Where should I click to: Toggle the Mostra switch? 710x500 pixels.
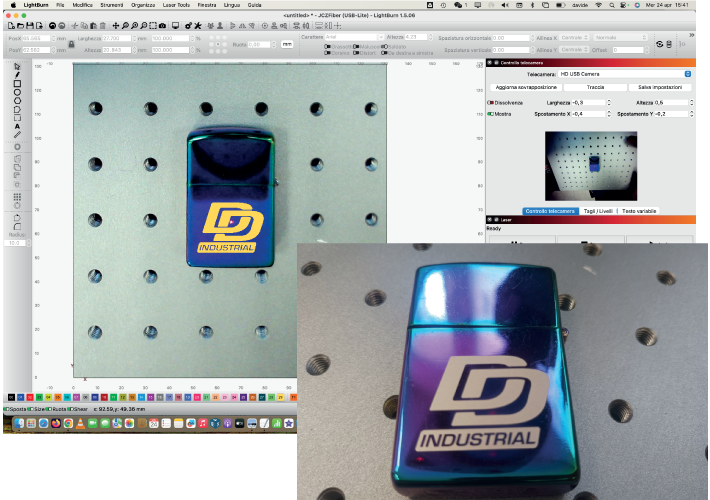490,114
